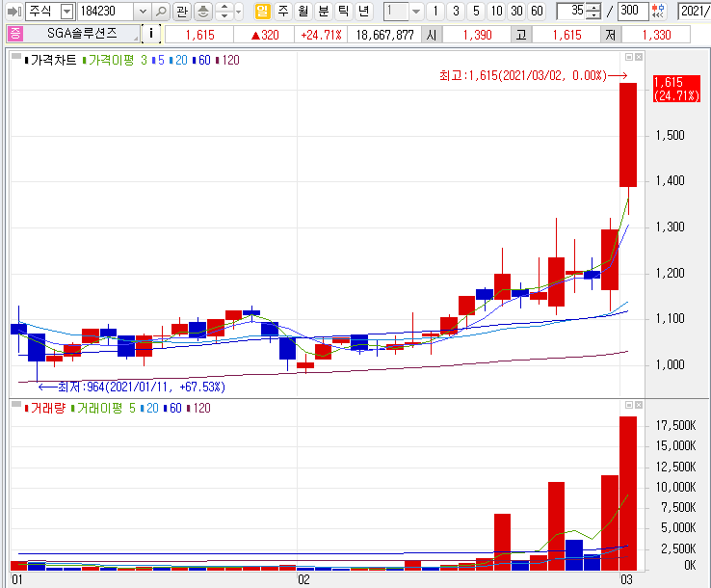Click the red-blue arrows icon after 300
This screenshot has width=711, height=588.
click(x=658, y=12)
